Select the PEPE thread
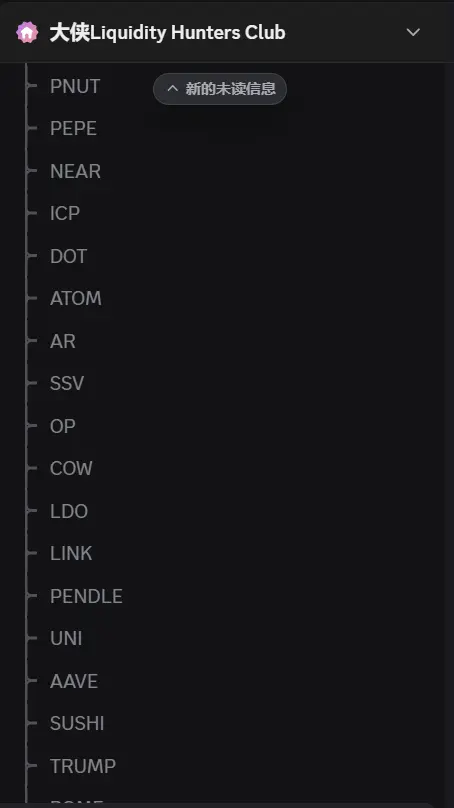Viewport: 454px width, 808px height. pyautogui.click(x=73, y=129)
